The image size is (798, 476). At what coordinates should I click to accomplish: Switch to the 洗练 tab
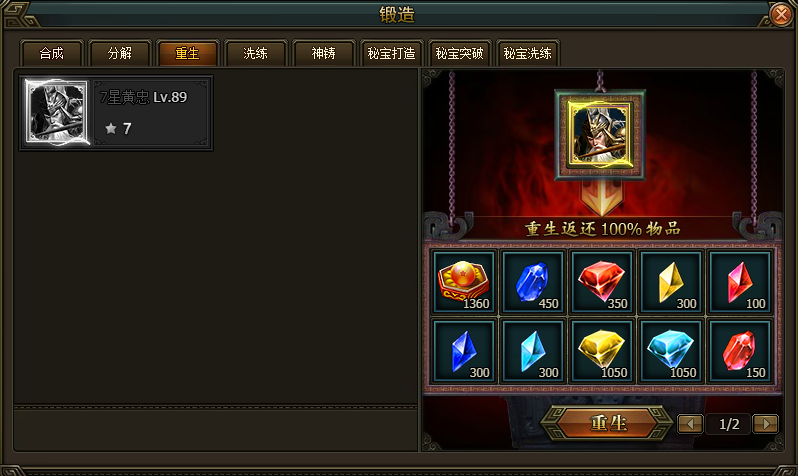pos(255,53)
